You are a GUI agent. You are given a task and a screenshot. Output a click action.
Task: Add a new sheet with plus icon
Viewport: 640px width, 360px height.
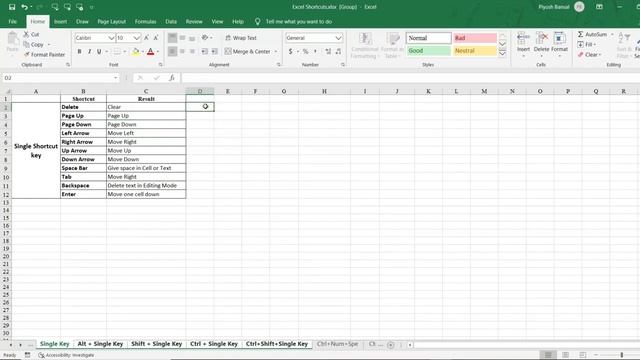(391, 345)
